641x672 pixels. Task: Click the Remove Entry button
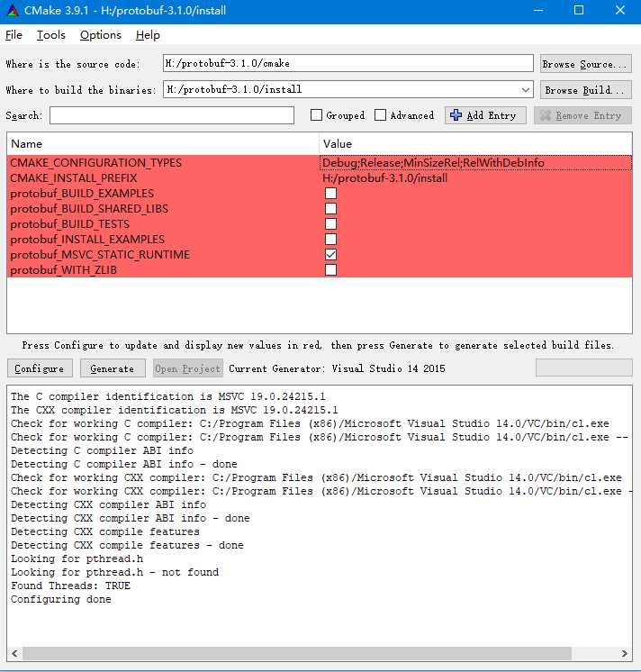(x=582, y=115)
